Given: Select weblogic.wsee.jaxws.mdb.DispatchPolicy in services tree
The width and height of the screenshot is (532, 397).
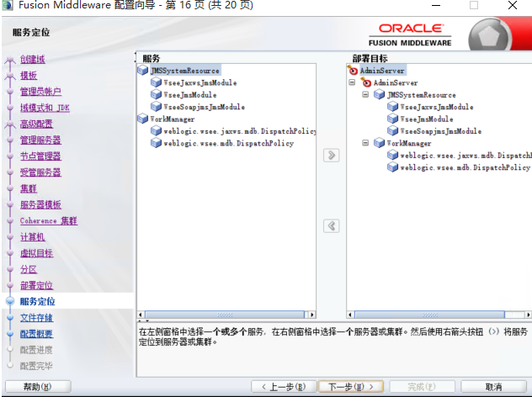Looking at the screenshot, I should click(x=240, y=131).
